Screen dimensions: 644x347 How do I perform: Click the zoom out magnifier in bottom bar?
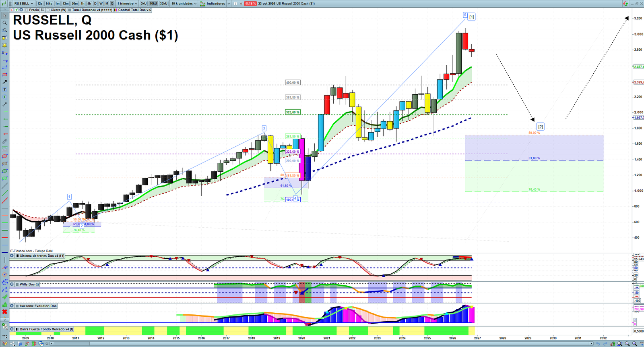click(627, 344)
